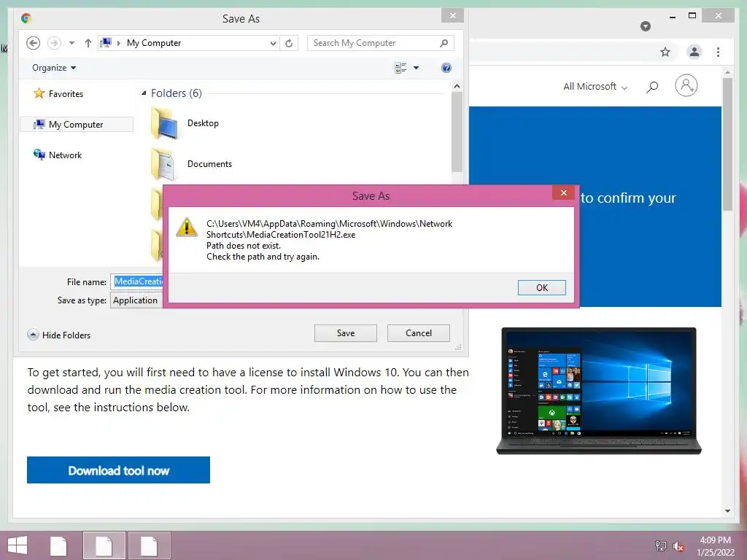Click the Cancel button
The height and width of the screenshot is (560, 747).
click(418, 332)
